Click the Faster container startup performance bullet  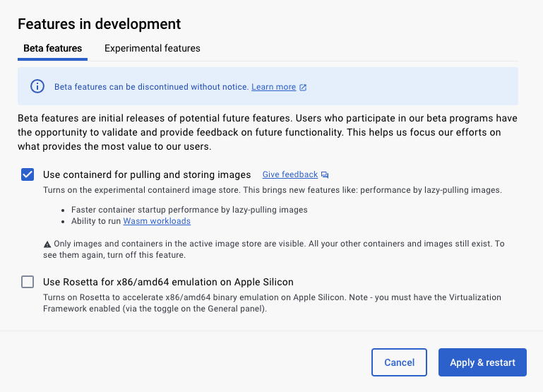click(189, 210)
